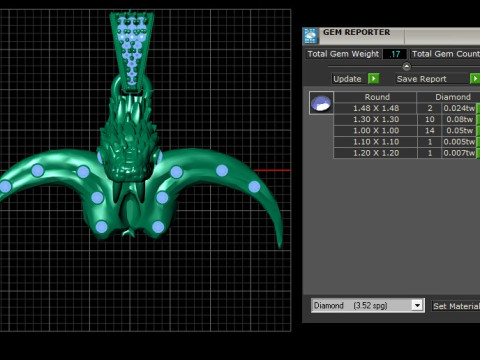Click the 0.024tw weight cell
This screenshot has width=480, height=360.
click(x=459, y=108)
